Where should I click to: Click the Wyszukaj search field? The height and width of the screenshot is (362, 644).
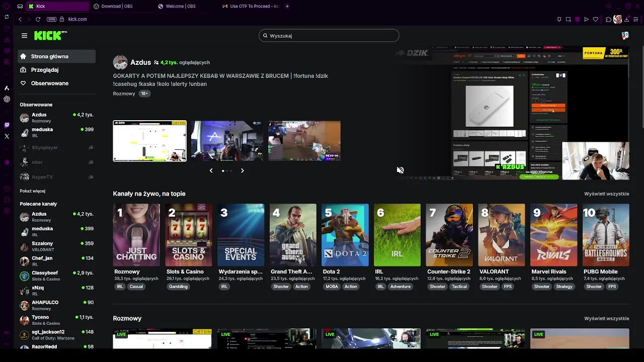pos(329,36)
